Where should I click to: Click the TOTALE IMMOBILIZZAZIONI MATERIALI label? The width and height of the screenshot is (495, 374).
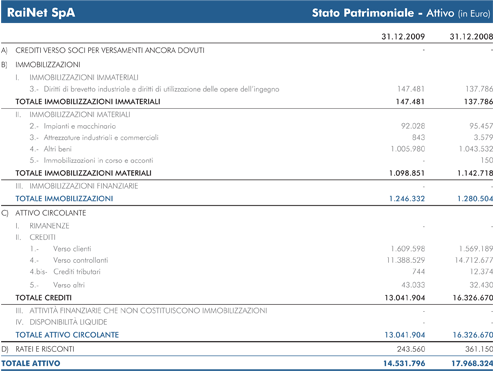pos(83,173)
